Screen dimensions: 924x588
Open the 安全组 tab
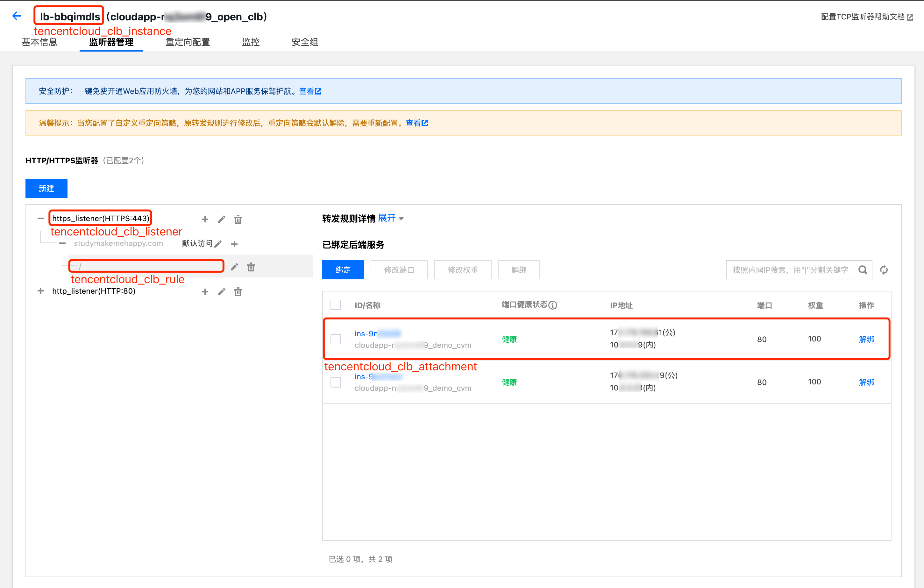tap(305, 42)
